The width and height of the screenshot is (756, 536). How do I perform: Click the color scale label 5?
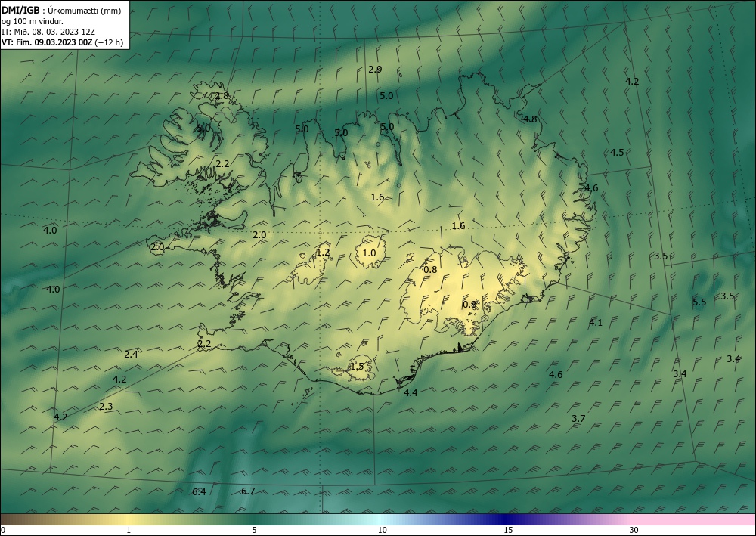(x=255, y=531)
